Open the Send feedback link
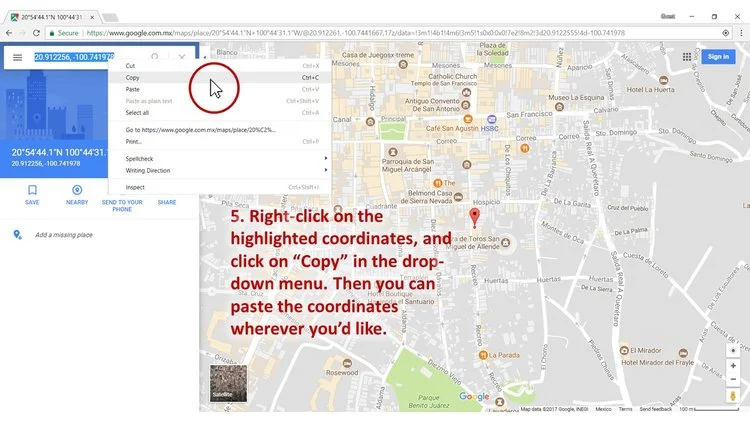750x422 pixels. tap(655, 409)
